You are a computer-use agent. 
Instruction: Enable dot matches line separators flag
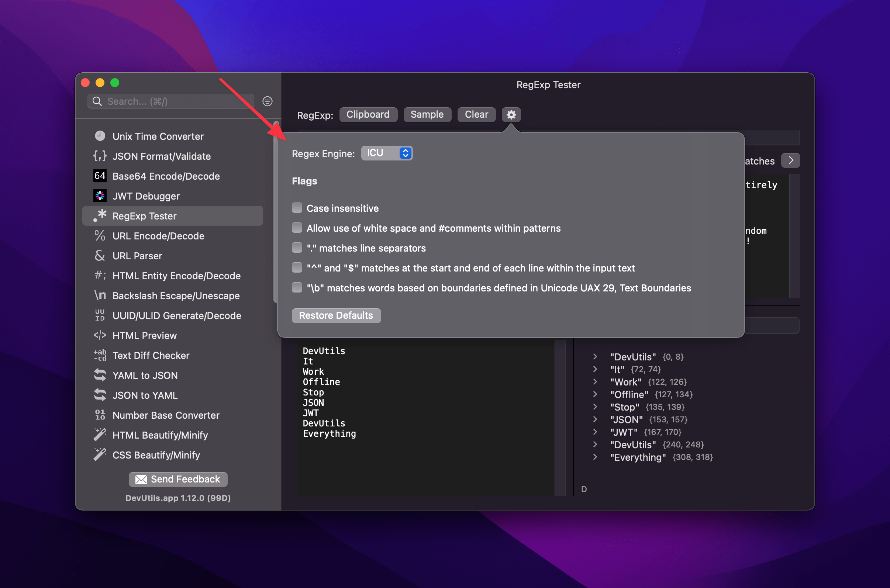pyautogui.click(x=297, y=248)
